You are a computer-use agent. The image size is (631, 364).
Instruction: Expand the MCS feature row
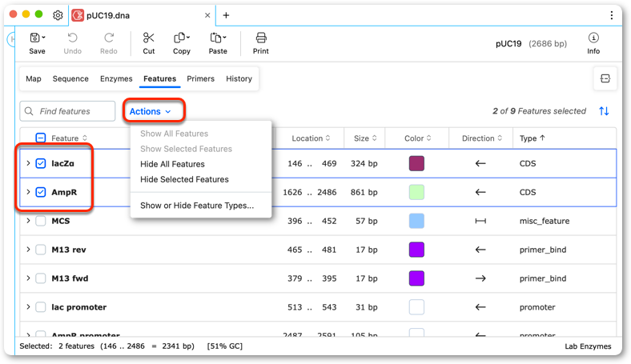(x=28, y=221)
